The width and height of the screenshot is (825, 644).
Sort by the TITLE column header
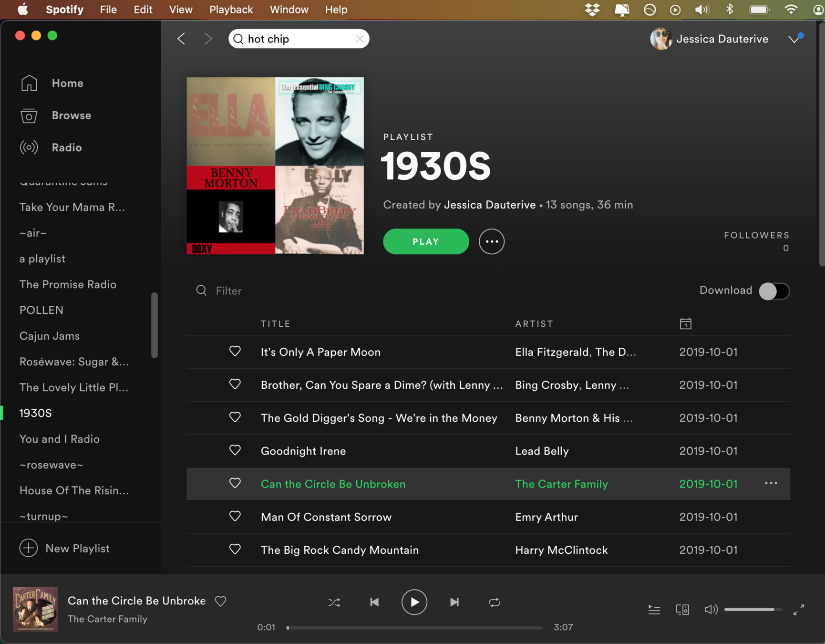(276, 323)
